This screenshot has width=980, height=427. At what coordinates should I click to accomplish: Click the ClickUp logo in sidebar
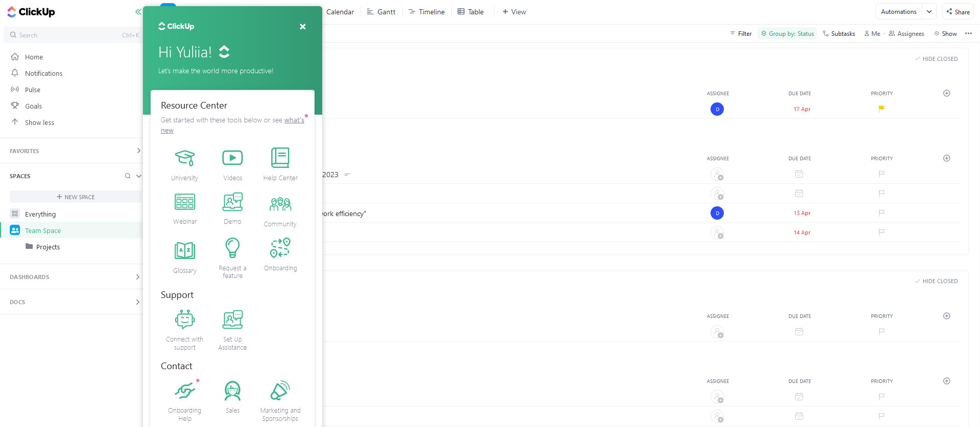point(31,12)
